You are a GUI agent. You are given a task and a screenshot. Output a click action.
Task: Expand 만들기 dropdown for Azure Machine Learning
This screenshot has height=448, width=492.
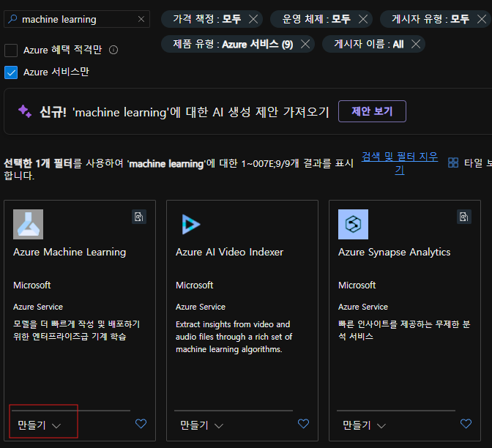point(40,425)
